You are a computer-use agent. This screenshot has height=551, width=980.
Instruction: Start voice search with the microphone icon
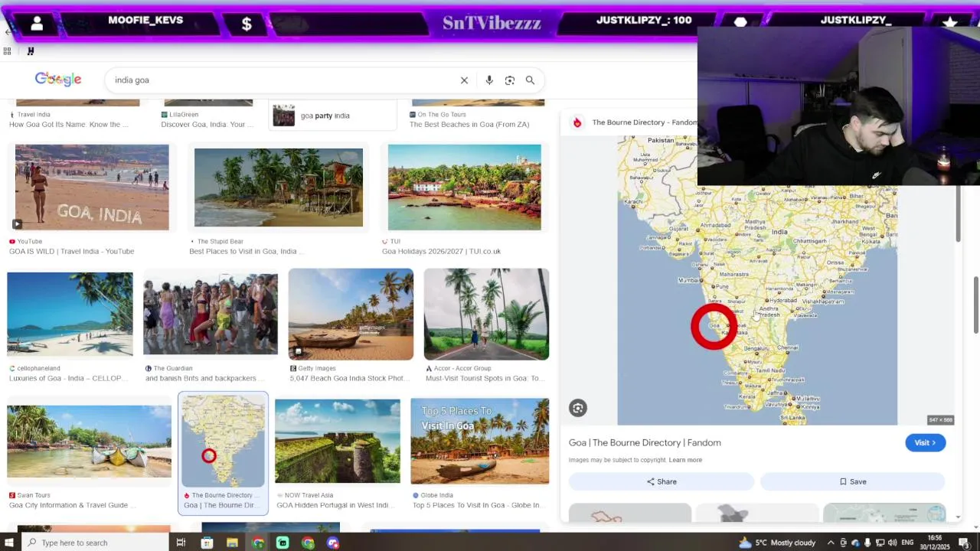point(489,80)
